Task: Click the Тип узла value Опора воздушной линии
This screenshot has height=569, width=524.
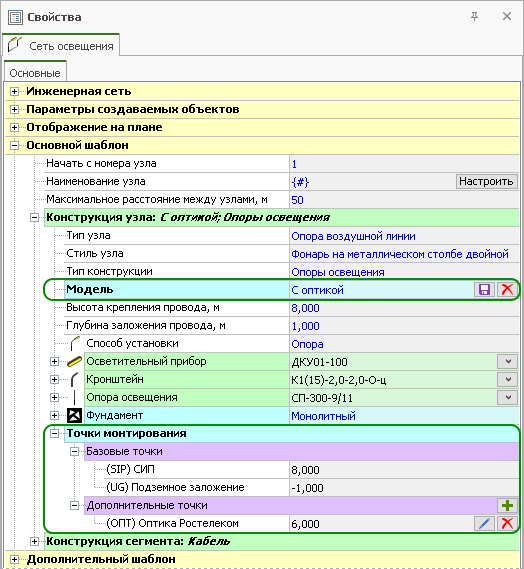Action: coord(353,236)
